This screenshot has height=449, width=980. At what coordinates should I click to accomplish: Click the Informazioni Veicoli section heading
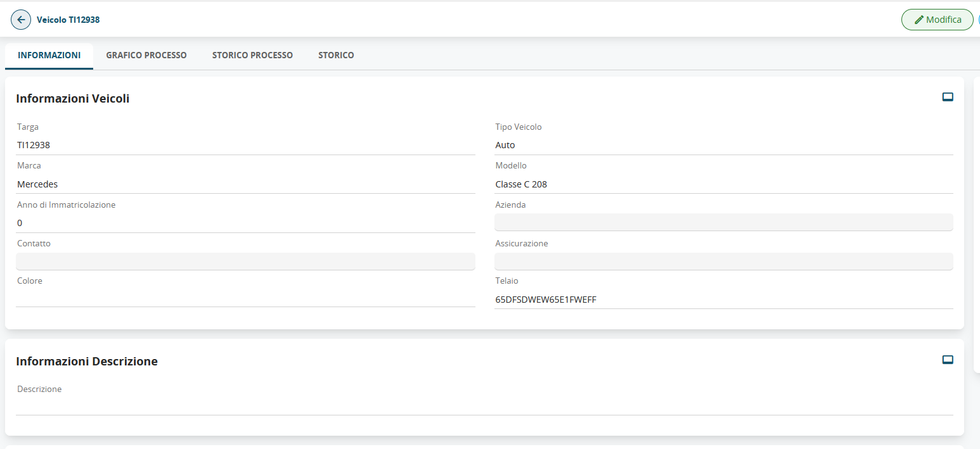[x=73, y=99]
